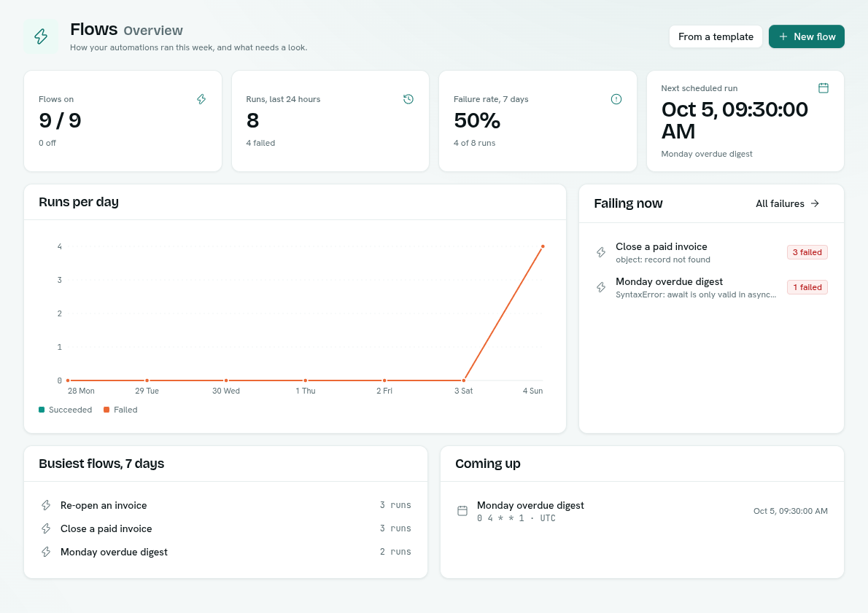The height and width of the screenshot is (613, 868).
Task: Click calendar icon in Coming up list
Action: click(x=462, y=511)
